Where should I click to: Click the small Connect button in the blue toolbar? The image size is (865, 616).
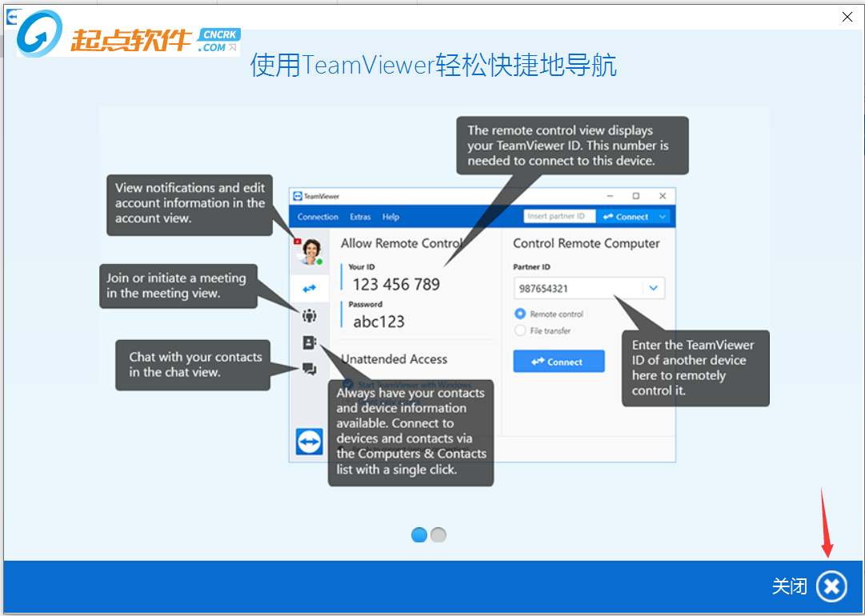point(625,217)
